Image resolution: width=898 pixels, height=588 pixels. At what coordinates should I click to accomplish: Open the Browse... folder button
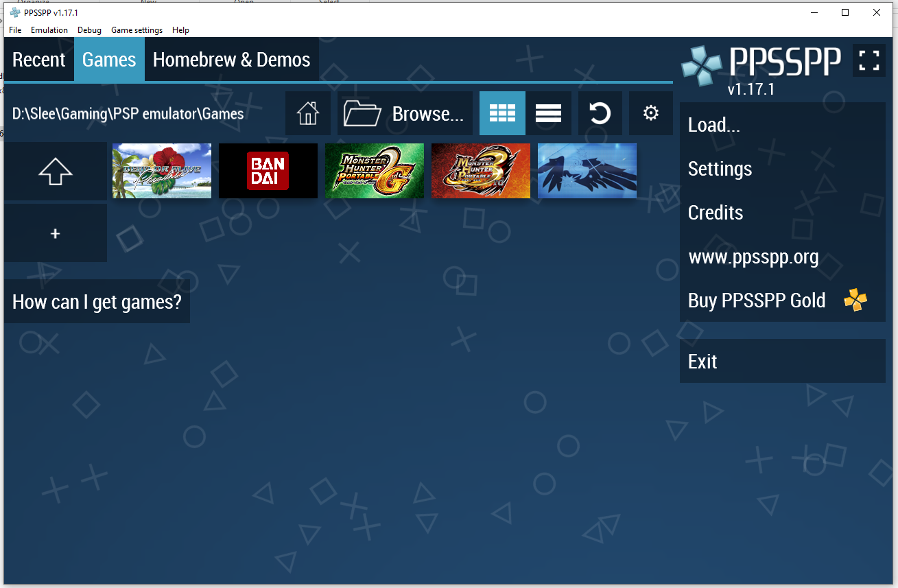pos(405,113)
